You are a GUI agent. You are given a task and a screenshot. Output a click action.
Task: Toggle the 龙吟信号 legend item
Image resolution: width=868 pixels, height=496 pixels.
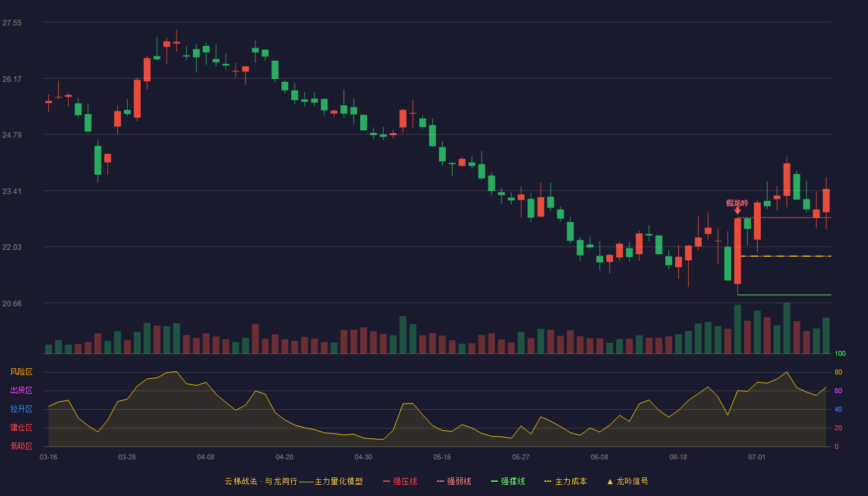[627, 481]
